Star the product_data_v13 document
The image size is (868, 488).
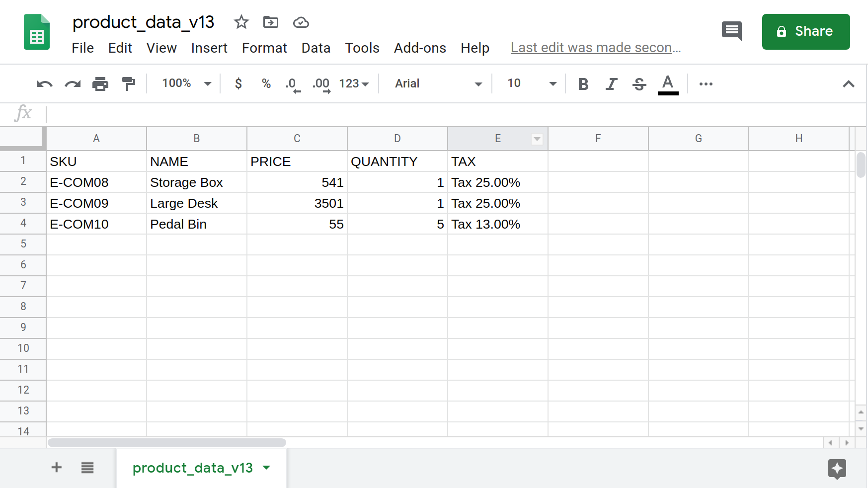241,22
